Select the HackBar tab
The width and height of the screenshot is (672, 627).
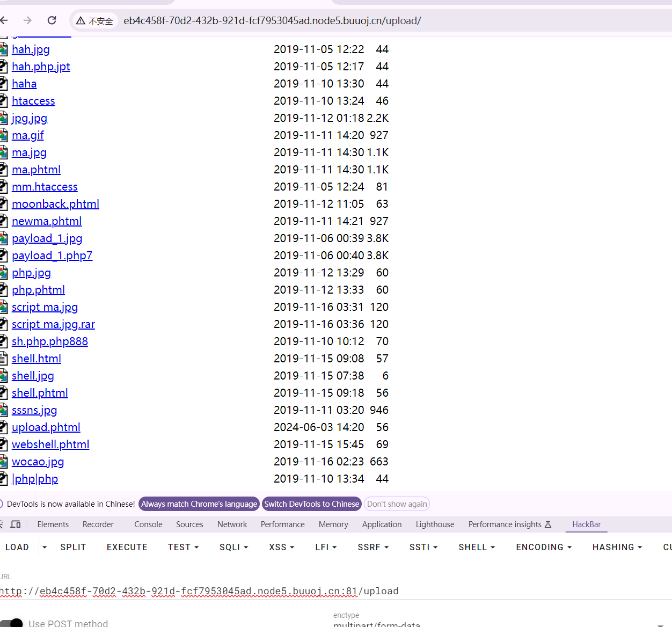click(x=586, y=524)
